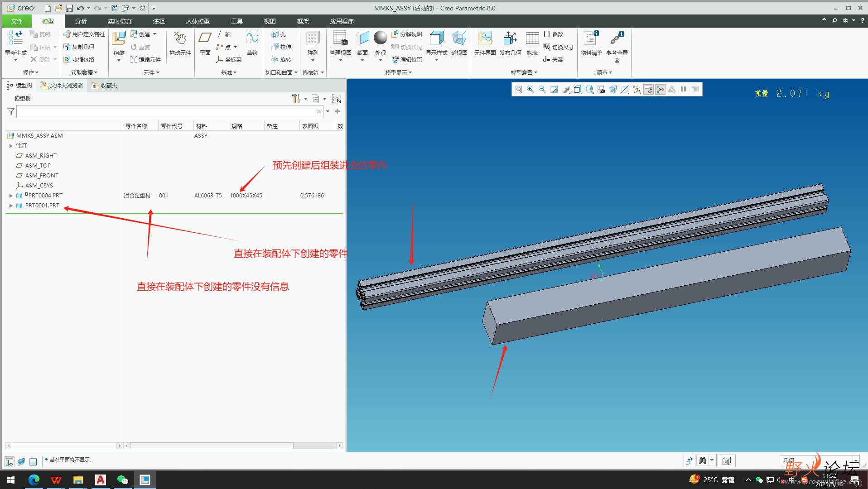Click the 用户定义特征 button
This screenshot has height=489, width=868.
84,34
